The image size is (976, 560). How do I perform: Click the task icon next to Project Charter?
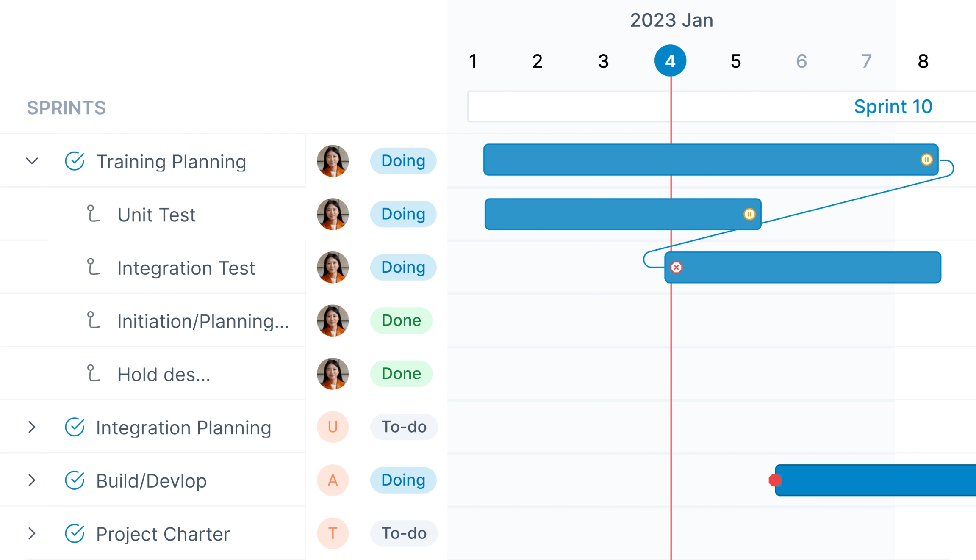[x=75, y=534]
